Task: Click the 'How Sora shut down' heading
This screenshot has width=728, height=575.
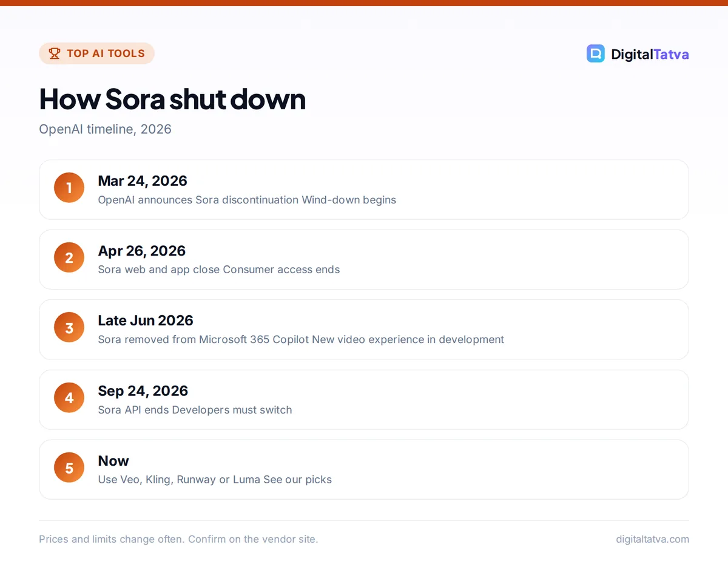Action: pos(172,99)
